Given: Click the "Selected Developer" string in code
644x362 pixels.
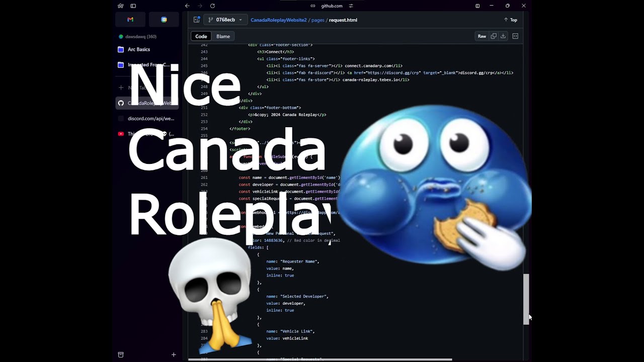Looking at the screenshot, I should tap(304, 297).
